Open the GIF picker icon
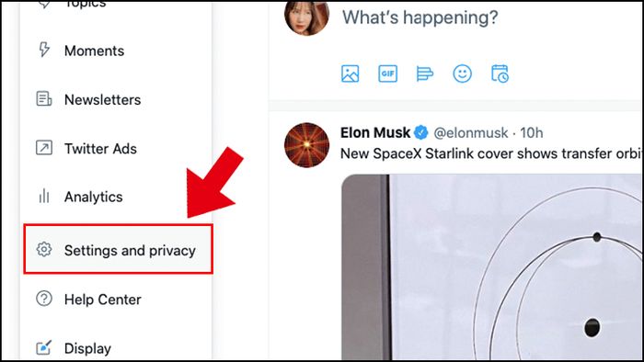The width and height of the screenshot is (644, 362). pos(387,74)
